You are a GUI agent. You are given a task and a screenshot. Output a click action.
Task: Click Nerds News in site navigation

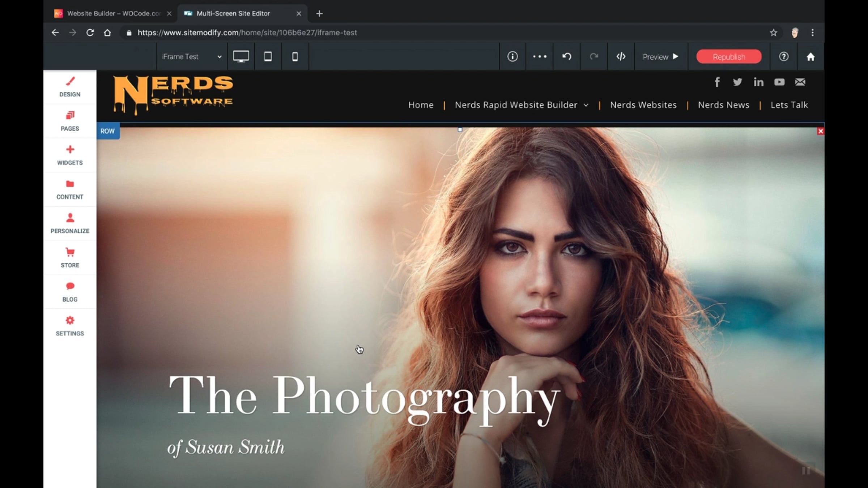pyautogui.click(x=723, y=105)
